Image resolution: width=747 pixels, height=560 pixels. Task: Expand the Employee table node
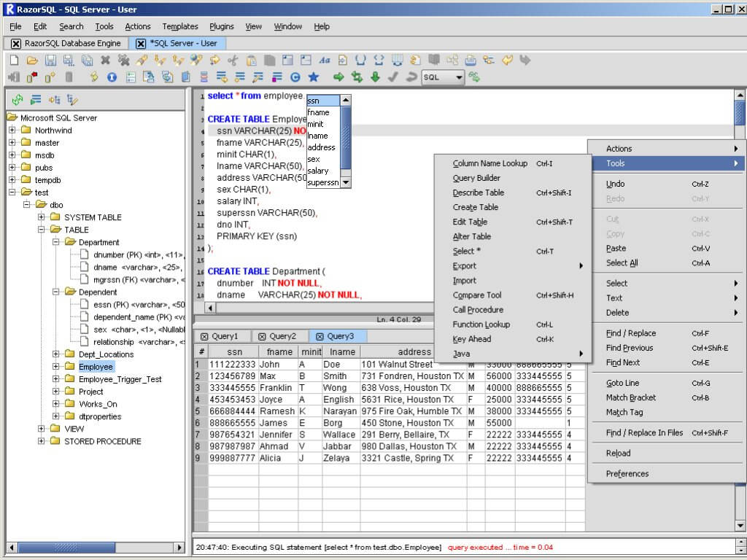click(55, 366)
